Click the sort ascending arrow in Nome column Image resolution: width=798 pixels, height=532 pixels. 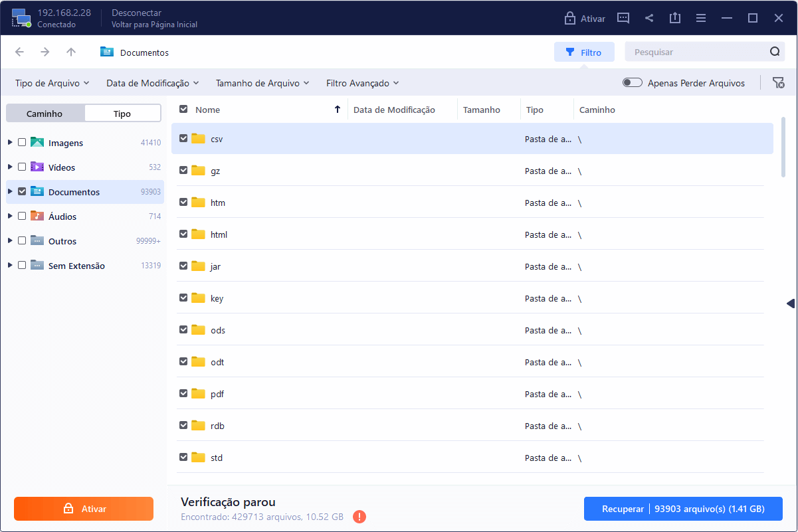point(338,110)
